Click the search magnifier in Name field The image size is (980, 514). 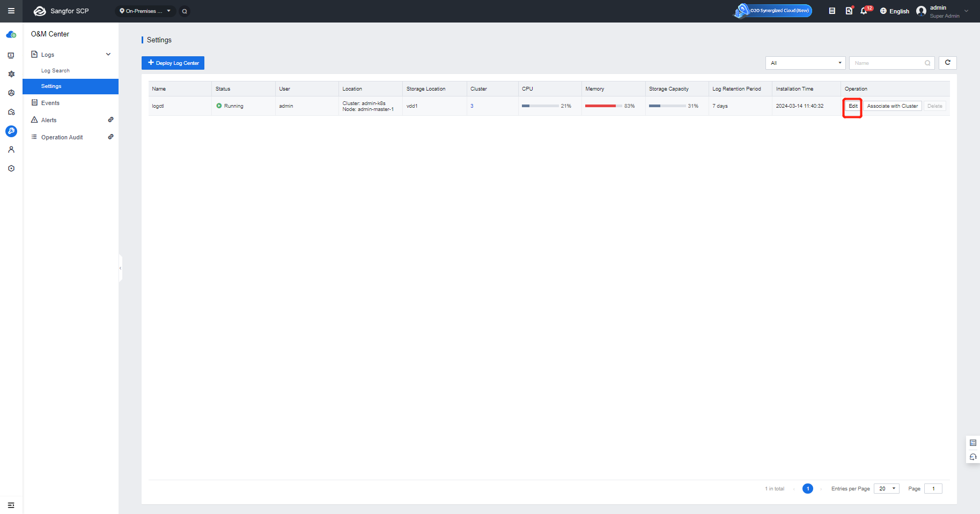[x=927, y=63]
